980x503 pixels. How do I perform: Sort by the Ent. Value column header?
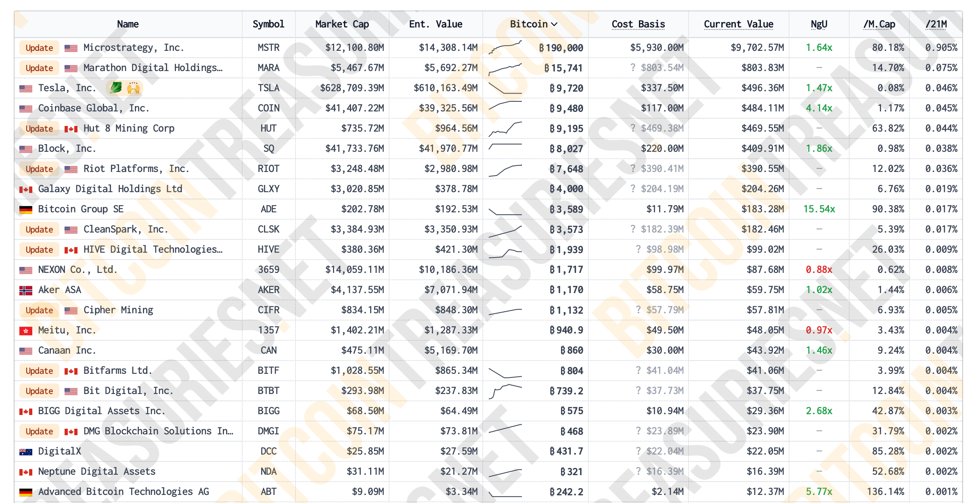coord(436,24)
